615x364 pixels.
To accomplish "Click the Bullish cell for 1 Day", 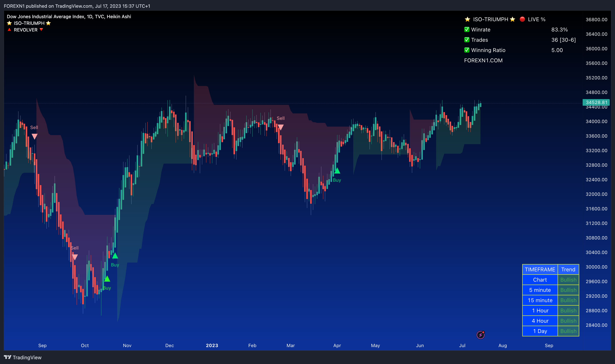I will click(x=568, y=331).
